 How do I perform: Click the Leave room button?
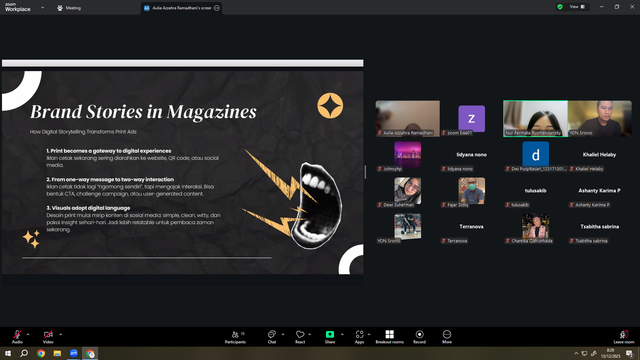click(624, 337)
